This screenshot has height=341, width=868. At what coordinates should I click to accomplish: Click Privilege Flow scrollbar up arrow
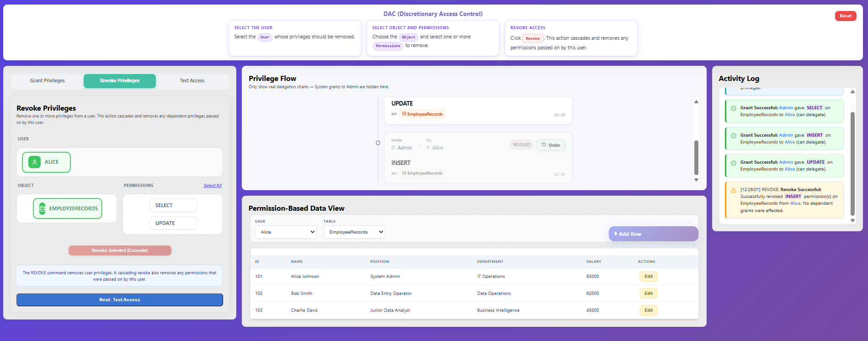696,101
